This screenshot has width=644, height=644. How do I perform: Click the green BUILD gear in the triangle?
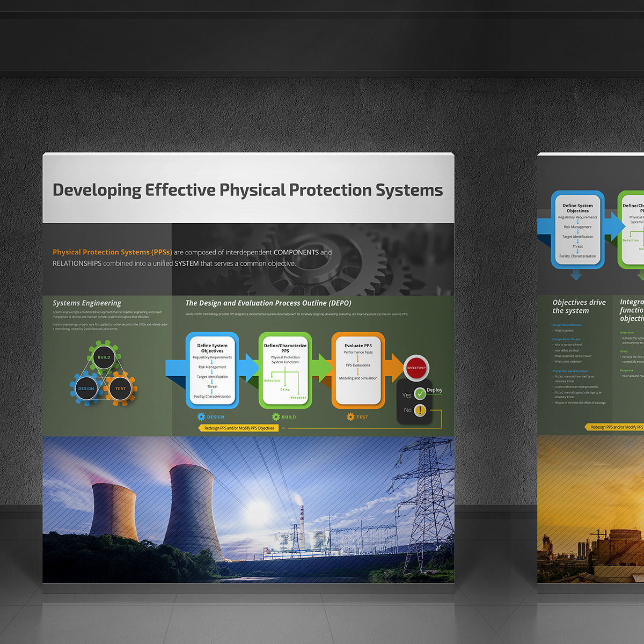pyautogui.click(x=104, y=357)
